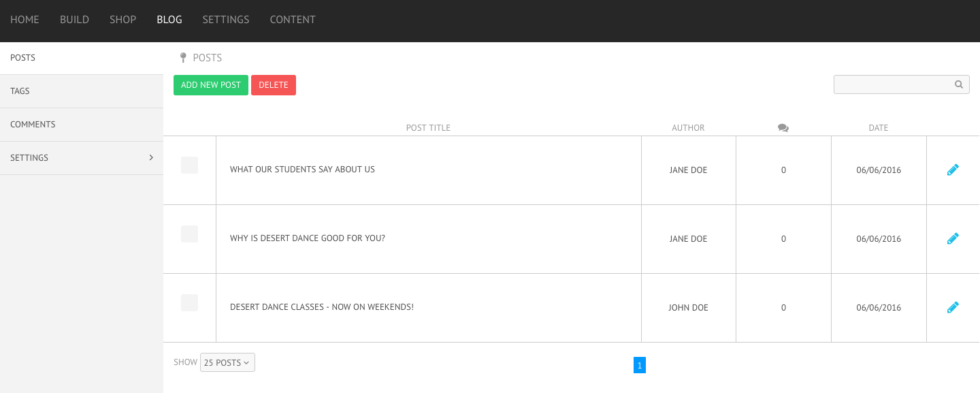Check the 'Desert Dance Classes' post checkbox
980x393 pixels.
tap(189, 302)
